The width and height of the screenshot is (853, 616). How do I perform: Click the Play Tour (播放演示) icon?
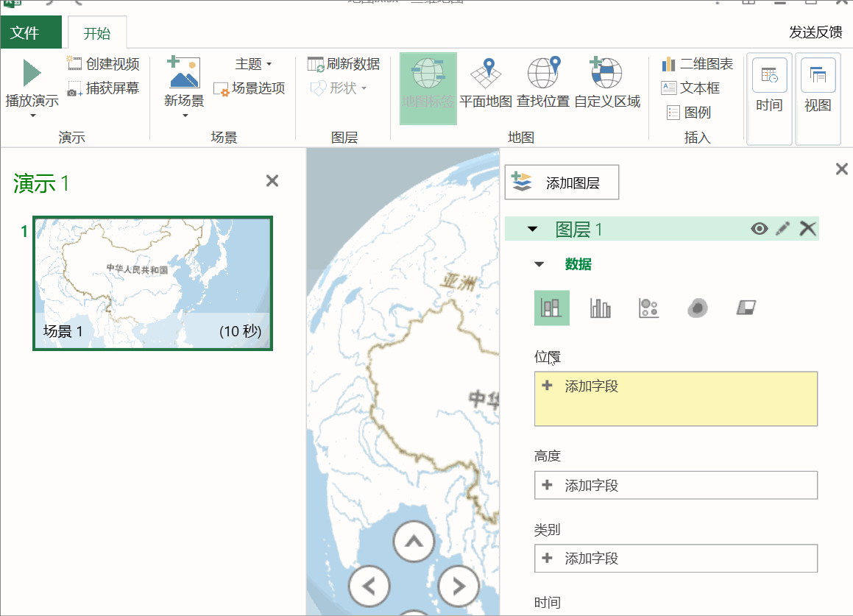[32, 73]
